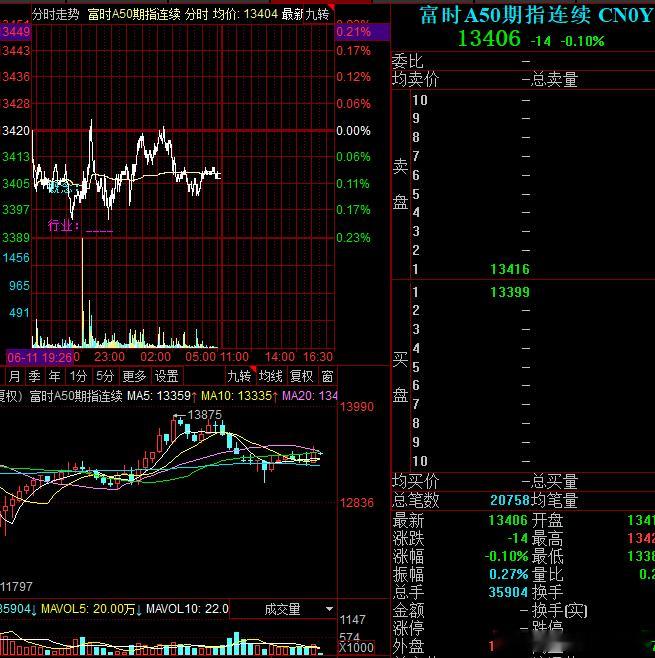Viewport: 655px width, 658px height.
Task: Click the 最高 high price label
Action: click(x=548, y=538)
